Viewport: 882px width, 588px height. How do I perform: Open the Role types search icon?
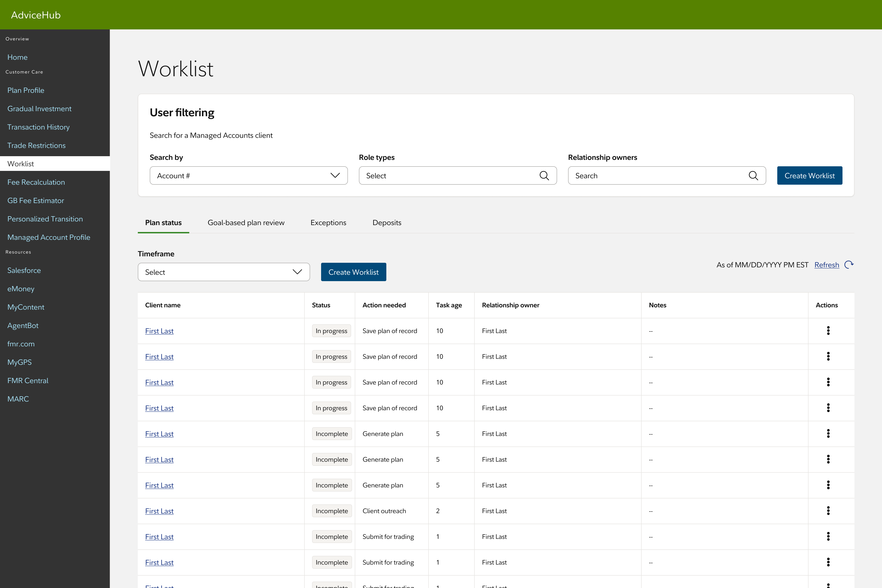545,175
